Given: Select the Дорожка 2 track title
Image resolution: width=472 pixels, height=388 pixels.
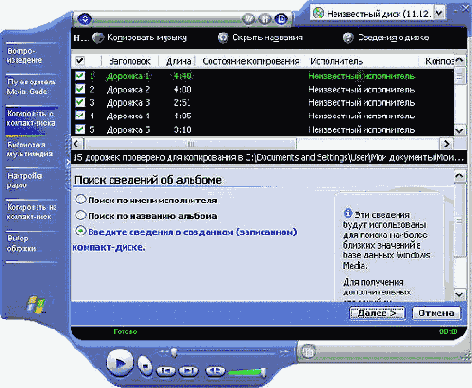Looking at the screenshot, I should (x=128, y=90).
